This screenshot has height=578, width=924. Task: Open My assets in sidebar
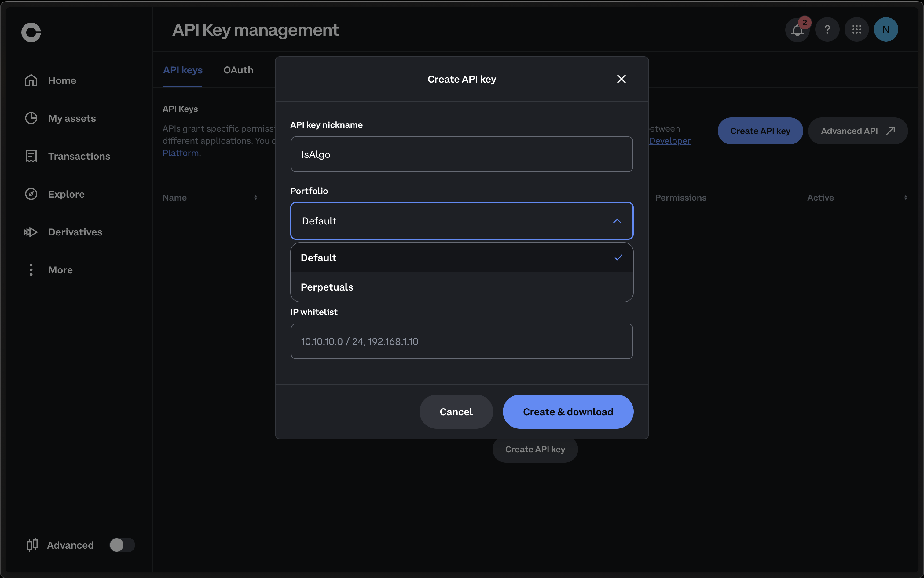click(72, 118)
